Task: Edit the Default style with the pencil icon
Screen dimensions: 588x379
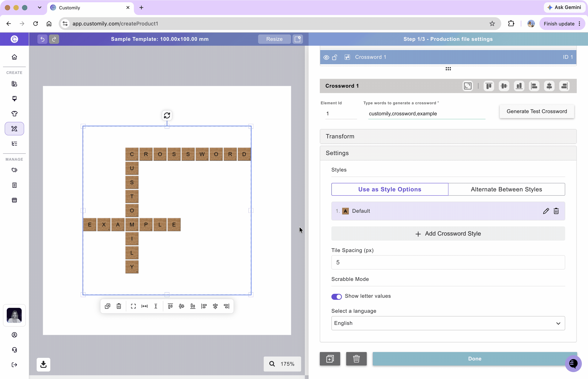Action: click(x=546, y=211)
